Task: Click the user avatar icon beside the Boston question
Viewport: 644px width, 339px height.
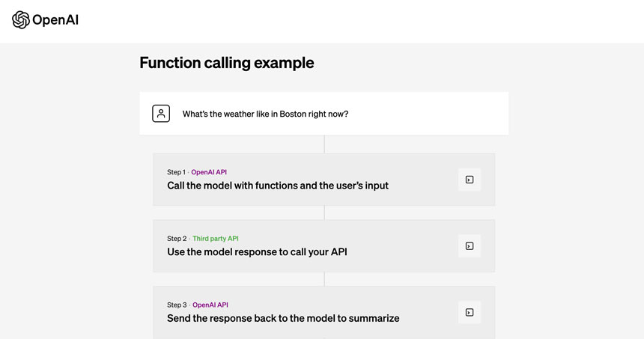Action: [161, 113]
